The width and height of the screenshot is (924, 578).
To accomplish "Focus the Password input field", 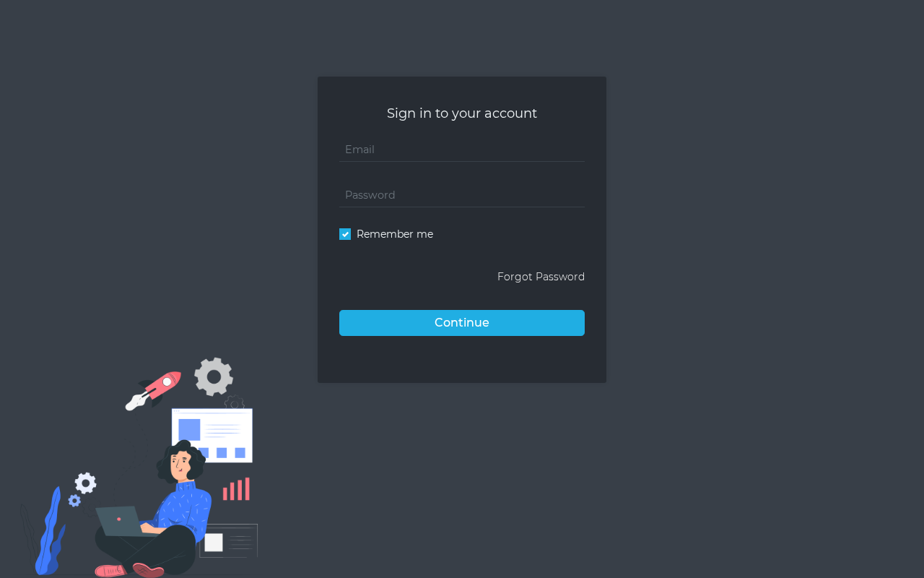I will click(462, 195).
